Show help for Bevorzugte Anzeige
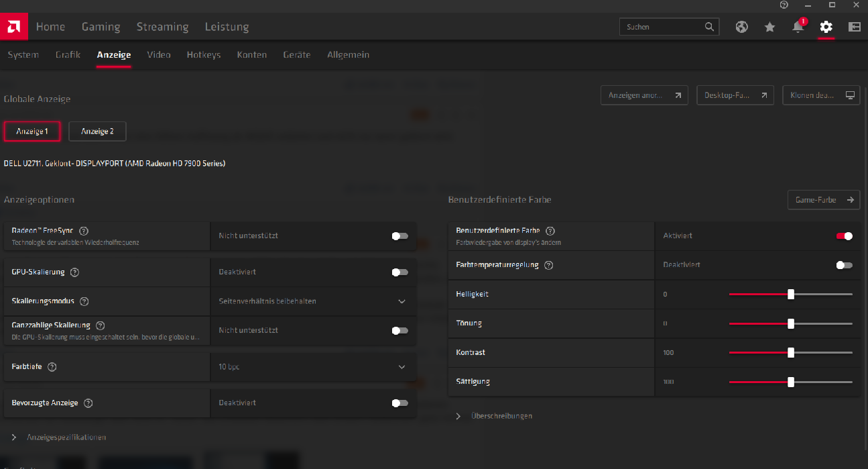This screenshot has width=868, height=469. (x=88, y=403)
